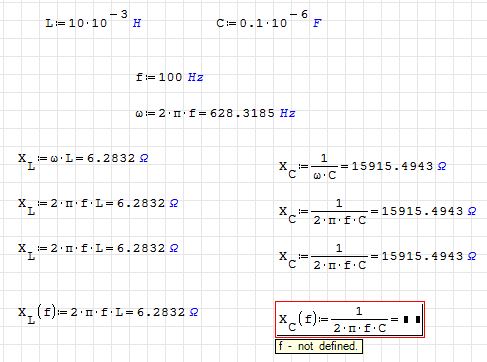Click the f := 100 Hz expression
This screenshot has height=362, width=487.
tap(169, 77)
